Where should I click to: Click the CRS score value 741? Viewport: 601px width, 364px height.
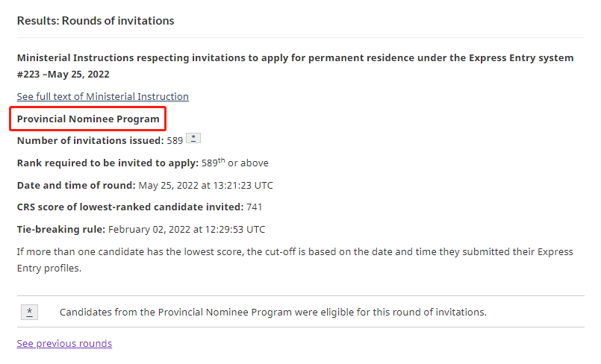[255, 207]
